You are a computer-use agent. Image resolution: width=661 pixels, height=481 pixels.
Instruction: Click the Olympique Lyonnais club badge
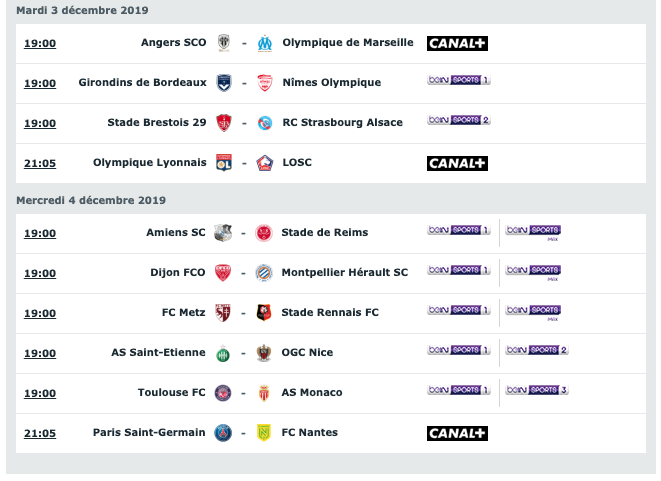[224, 163]
